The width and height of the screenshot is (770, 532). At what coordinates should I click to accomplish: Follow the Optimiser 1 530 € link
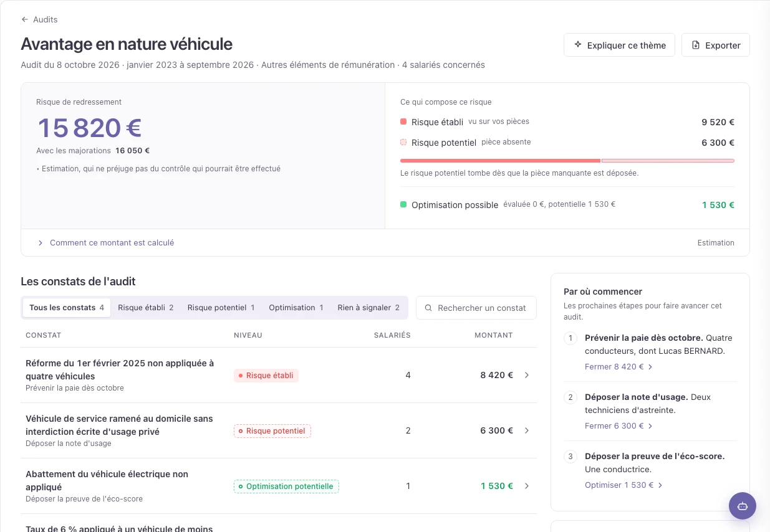tap(623, 485)
